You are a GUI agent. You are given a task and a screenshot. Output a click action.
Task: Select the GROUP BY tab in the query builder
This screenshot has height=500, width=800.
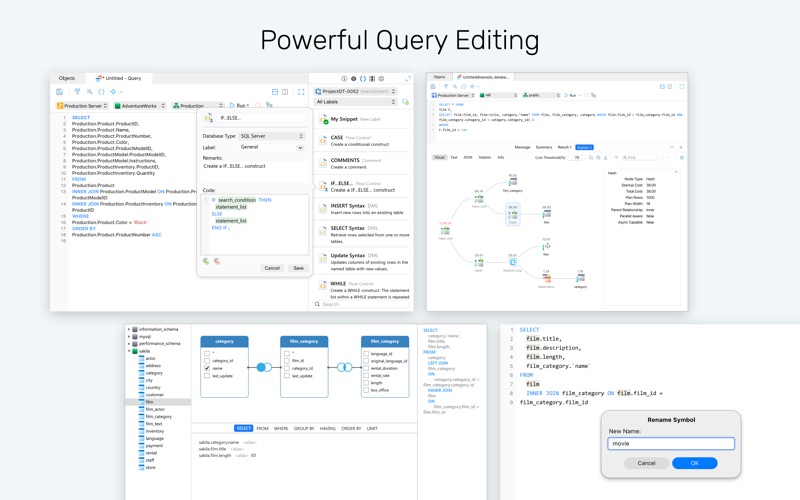(304, 429)
